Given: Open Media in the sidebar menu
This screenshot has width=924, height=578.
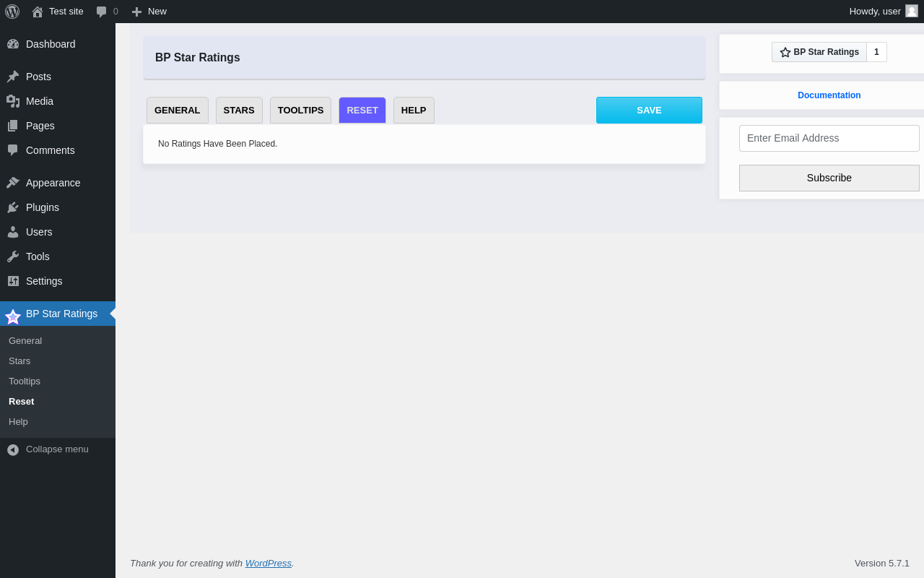Looking at the screenshot, I should pos(58,101).
